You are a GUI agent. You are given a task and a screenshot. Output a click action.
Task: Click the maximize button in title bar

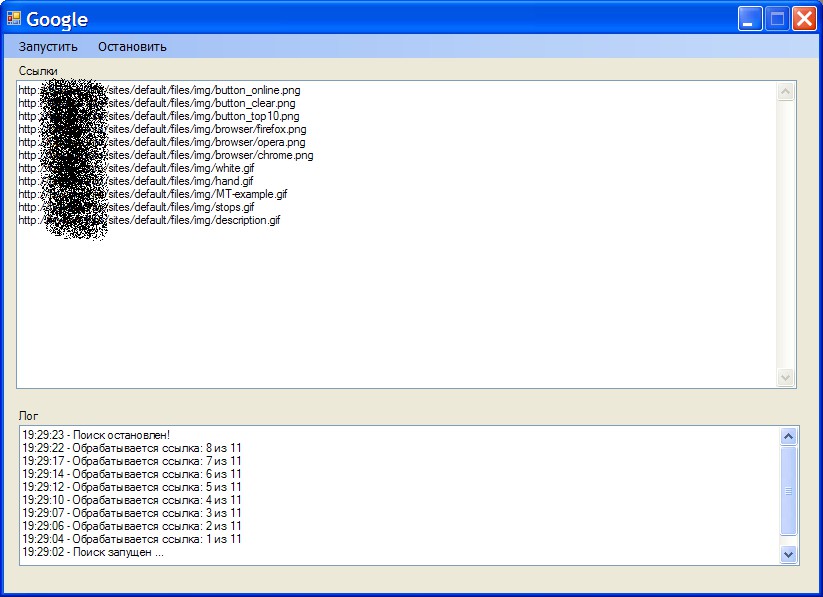click(x=777, y=19)
